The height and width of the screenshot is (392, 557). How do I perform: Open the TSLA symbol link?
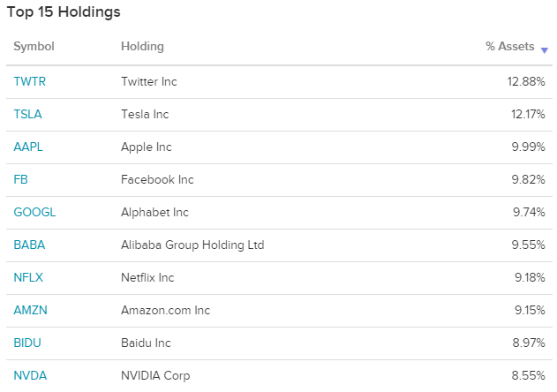pos(27,114)
